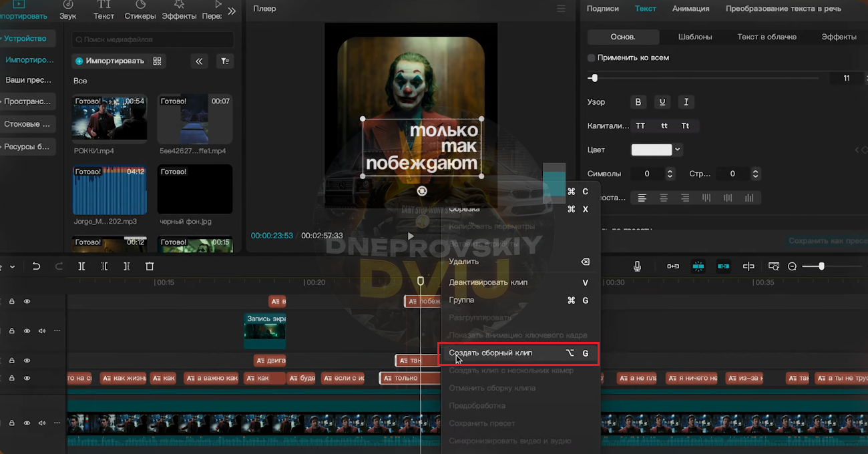The width and height of the screenshot is (868, 454).
Task: Select Ваши прес... in the left sidebar
Action: pyautogui.click(x=29, y=80)
